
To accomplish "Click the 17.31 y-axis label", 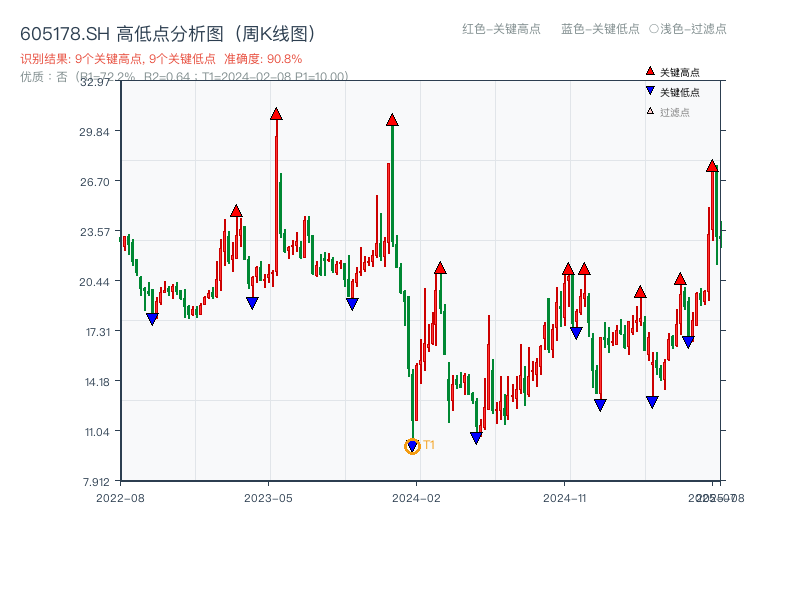I will (98, 332).
